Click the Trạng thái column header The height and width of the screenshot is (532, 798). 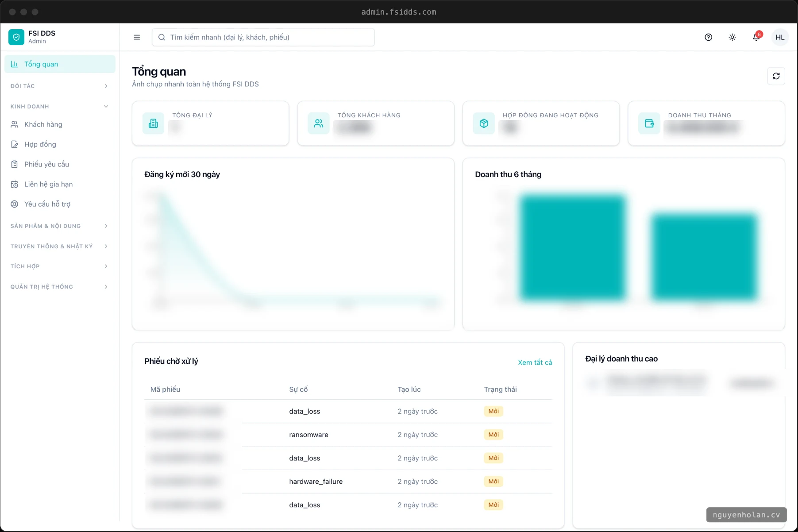(x=500, y=389)
